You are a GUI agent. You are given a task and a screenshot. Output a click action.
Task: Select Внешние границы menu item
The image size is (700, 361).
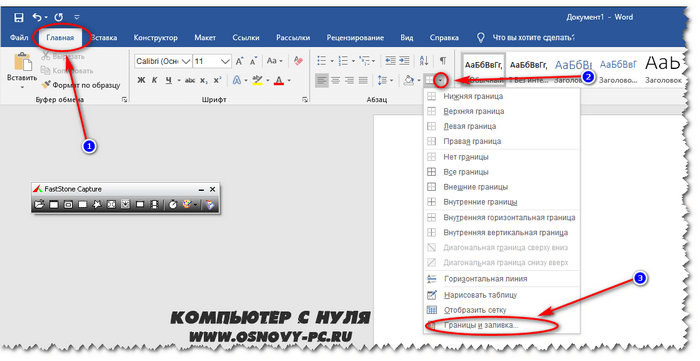tap(501, 187)
